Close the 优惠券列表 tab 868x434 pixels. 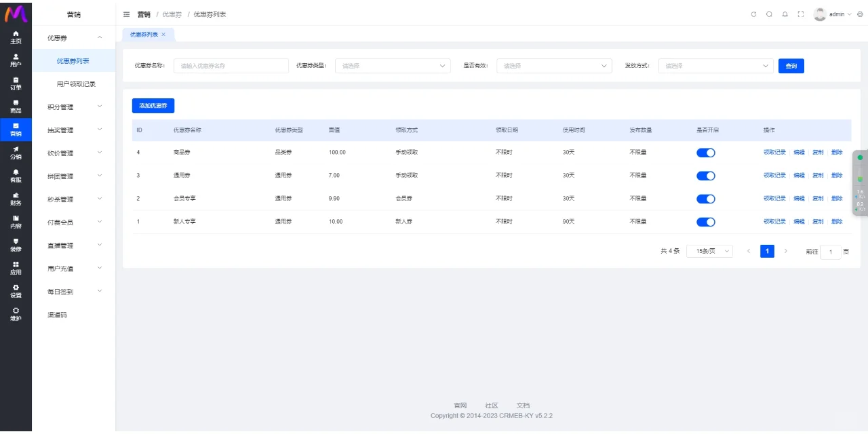[x=163, y=35]
